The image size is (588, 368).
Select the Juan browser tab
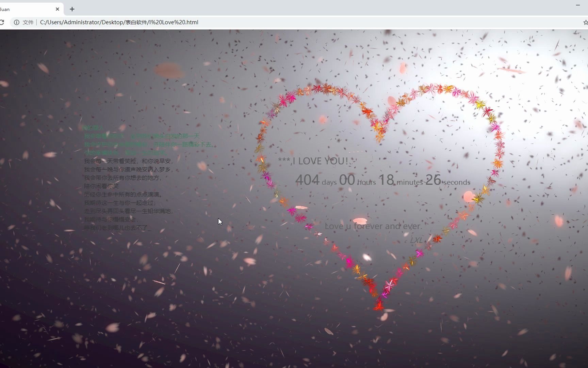(27, 9)
